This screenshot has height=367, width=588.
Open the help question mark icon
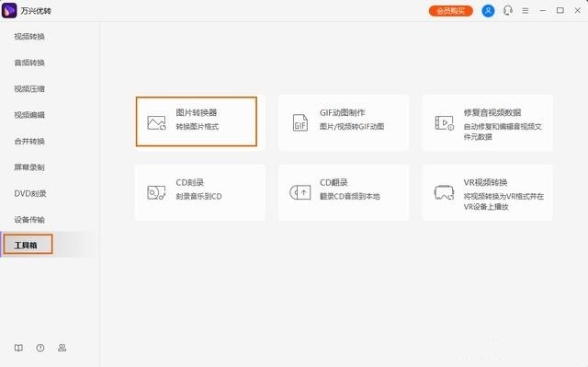click(x=40, y=348)
